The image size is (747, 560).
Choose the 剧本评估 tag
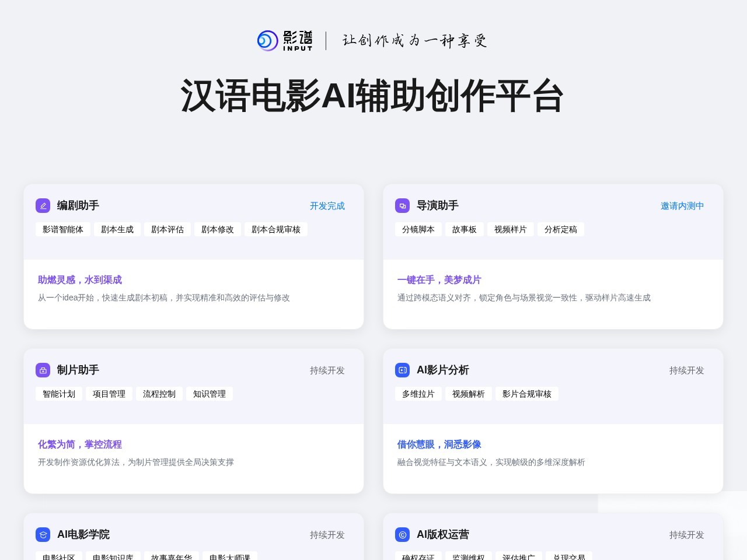coord(167,230)
